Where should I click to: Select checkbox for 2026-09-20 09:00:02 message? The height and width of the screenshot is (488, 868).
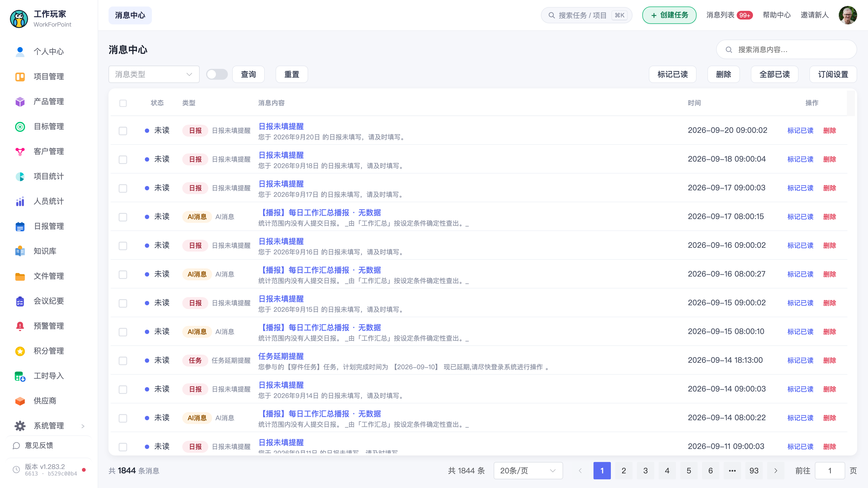(x=123, y=131)
